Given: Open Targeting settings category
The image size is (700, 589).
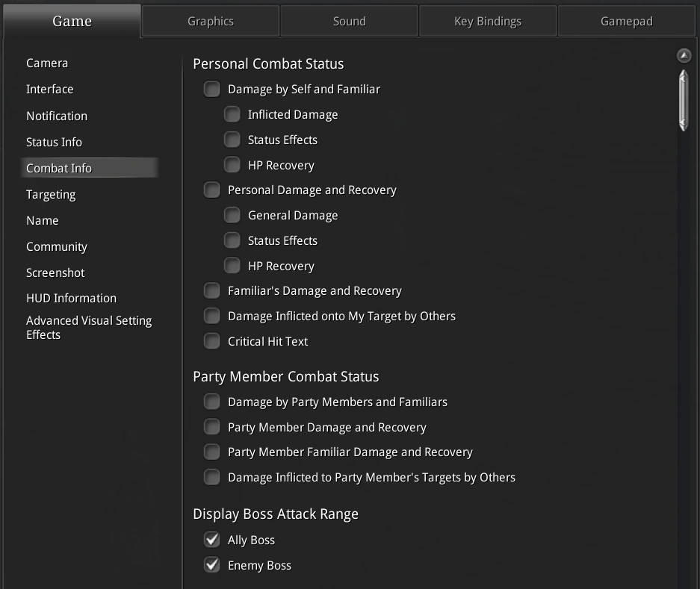Looking at the screenshot, I should click(x=51, y=195).
